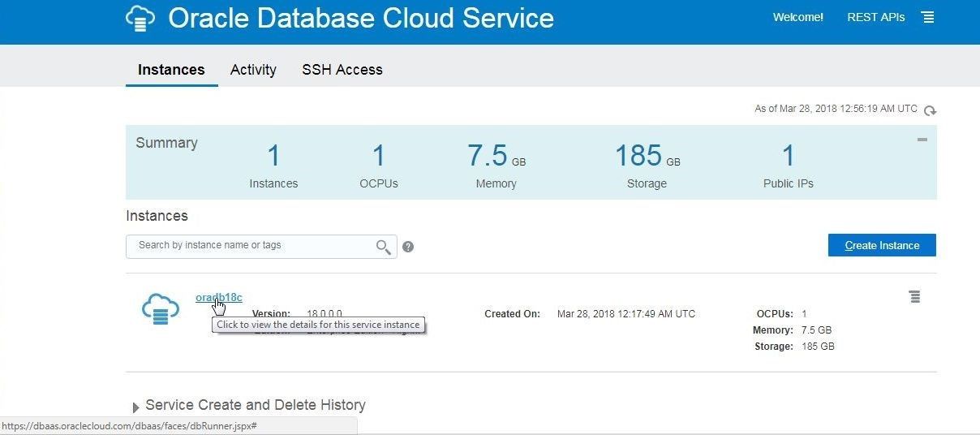Open the hamburger menu beside REST APIs
Image resolution: width=980 pixels, height=435 pixels.
[928, 17]
